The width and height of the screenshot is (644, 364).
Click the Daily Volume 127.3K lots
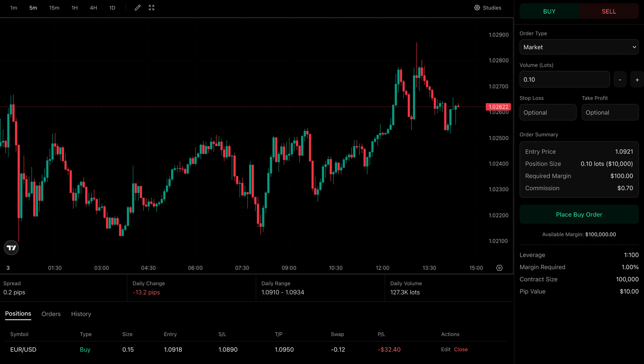(x=405, y=292)
